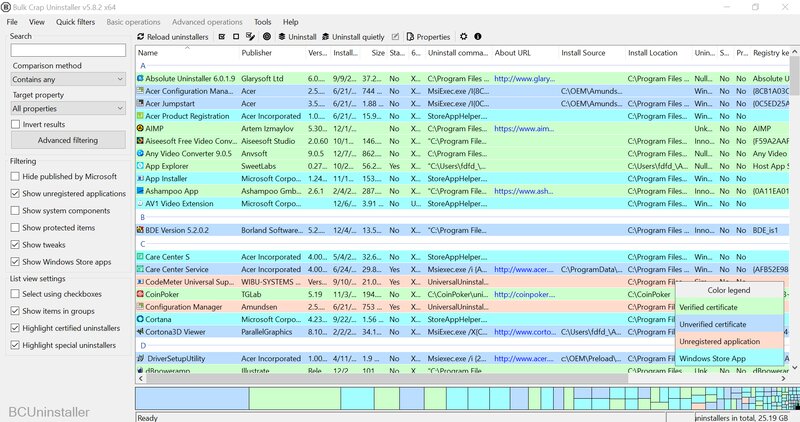Click the Unregistered application legend swatch
This screenshot has width=800, height=422.
pyautogui.click(x=730, y=341)
